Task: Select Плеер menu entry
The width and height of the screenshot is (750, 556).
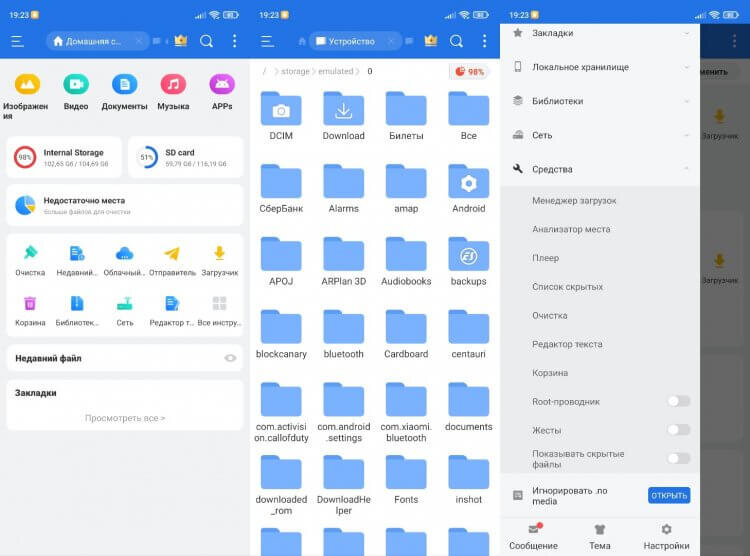Action: pyautogui.click(x=600, y=258)
